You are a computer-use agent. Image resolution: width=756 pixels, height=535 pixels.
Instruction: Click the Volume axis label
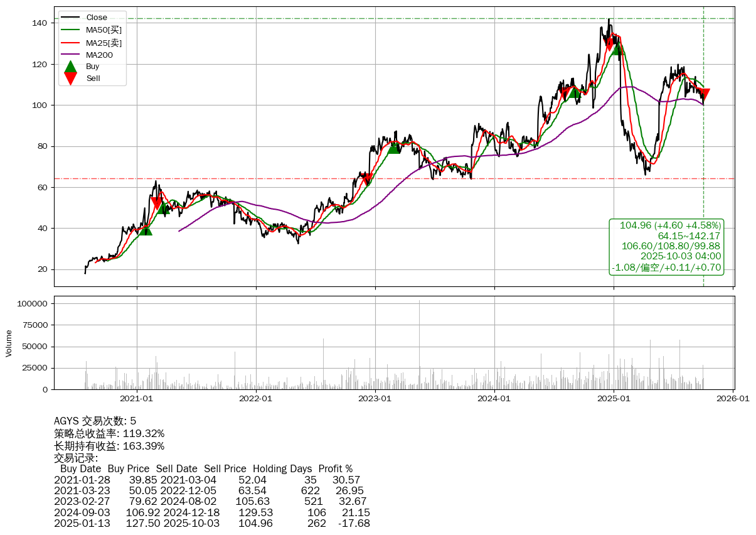coord(9,343)
